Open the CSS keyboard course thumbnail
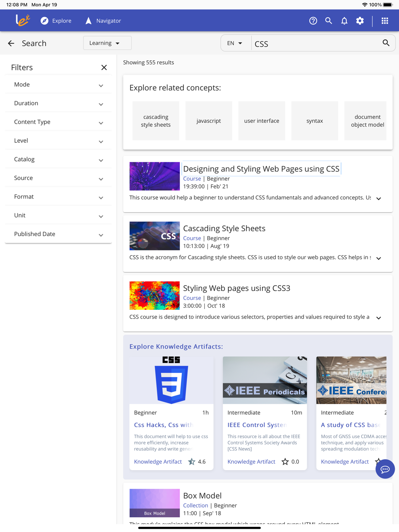The image size is (399, 532). pos(154,236)
